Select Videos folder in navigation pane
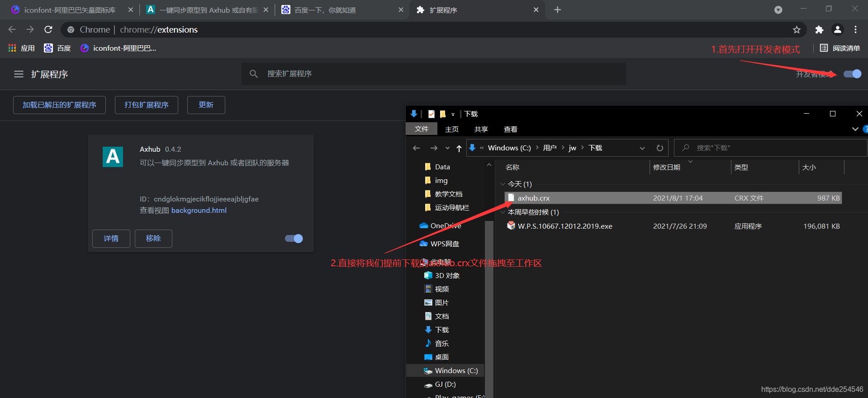The width and height of the screenshot is (868, 398). 436,289
